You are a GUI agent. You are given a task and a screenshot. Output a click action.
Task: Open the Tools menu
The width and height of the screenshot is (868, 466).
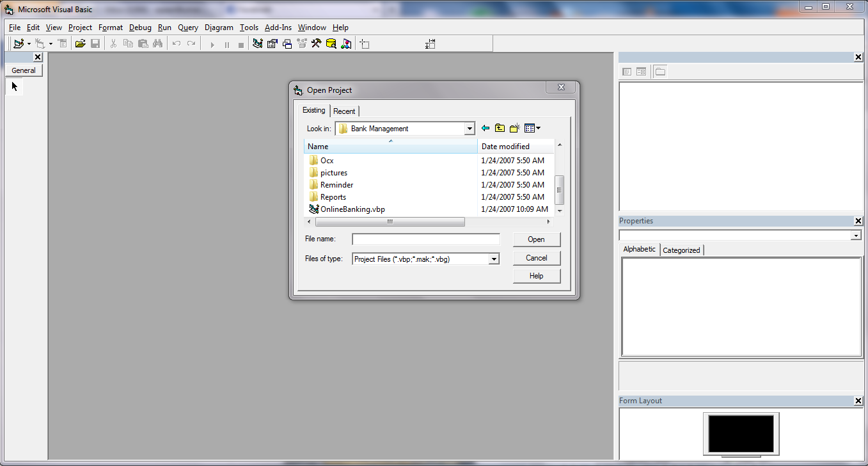click(x=249, y=28)
